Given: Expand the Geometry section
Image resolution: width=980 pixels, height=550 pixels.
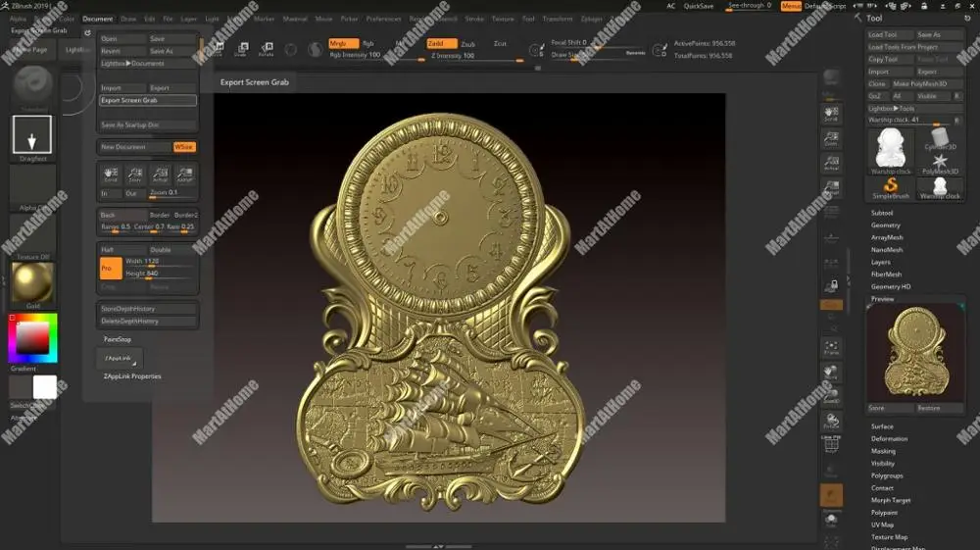Looking at the screenshot, I should (886, 225).
